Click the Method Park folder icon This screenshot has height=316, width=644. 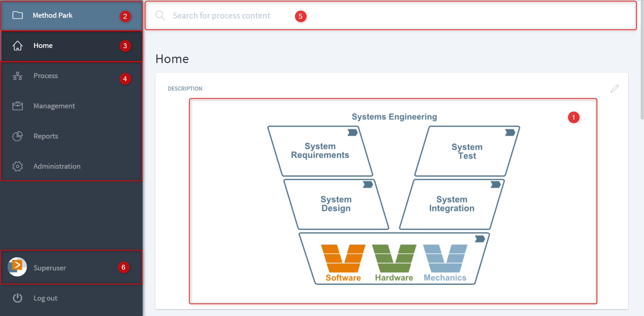[17, 15]
